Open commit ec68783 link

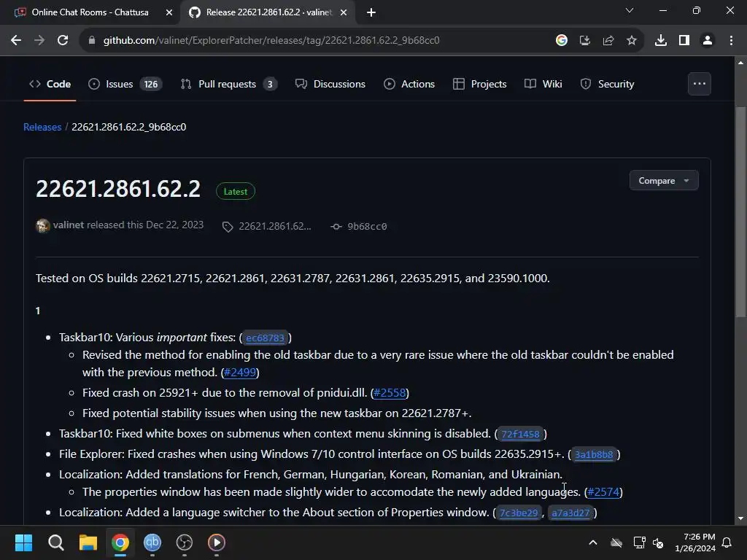coord(265,338)
